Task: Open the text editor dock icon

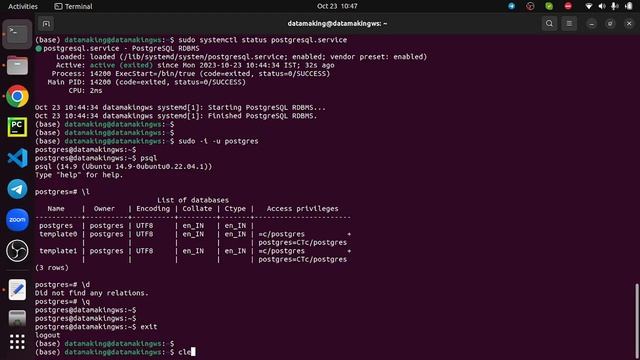Action: click(x=17, y=289)
